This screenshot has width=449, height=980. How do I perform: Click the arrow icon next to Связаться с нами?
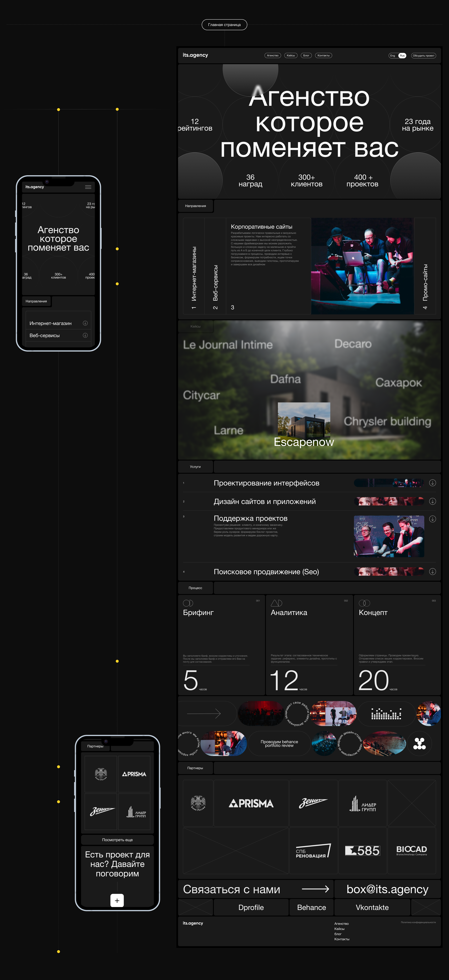[x=315, y=889]
